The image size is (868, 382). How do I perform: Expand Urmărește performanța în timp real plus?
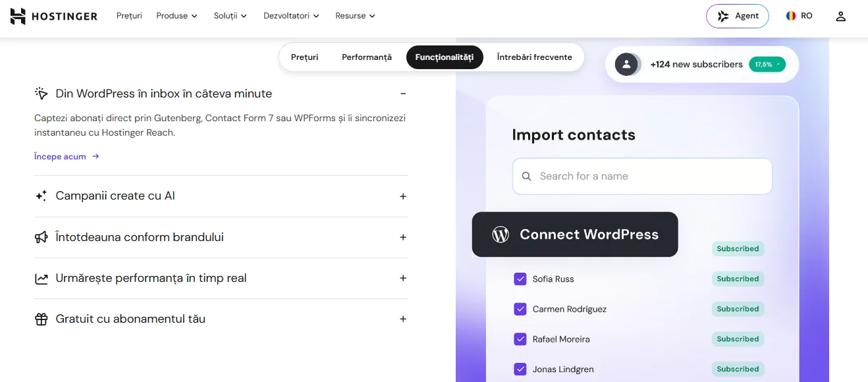click(403, 278)
